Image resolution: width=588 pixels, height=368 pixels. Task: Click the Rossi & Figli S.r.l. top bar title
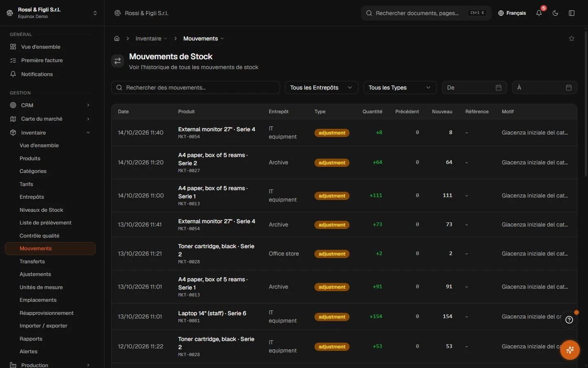[147, 13]
